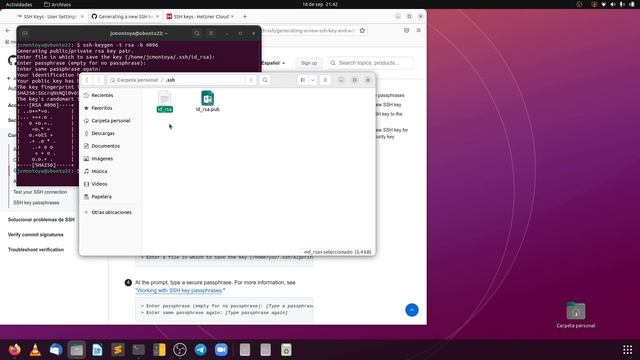Click the blue scroll-to-top button

(412, 310)
